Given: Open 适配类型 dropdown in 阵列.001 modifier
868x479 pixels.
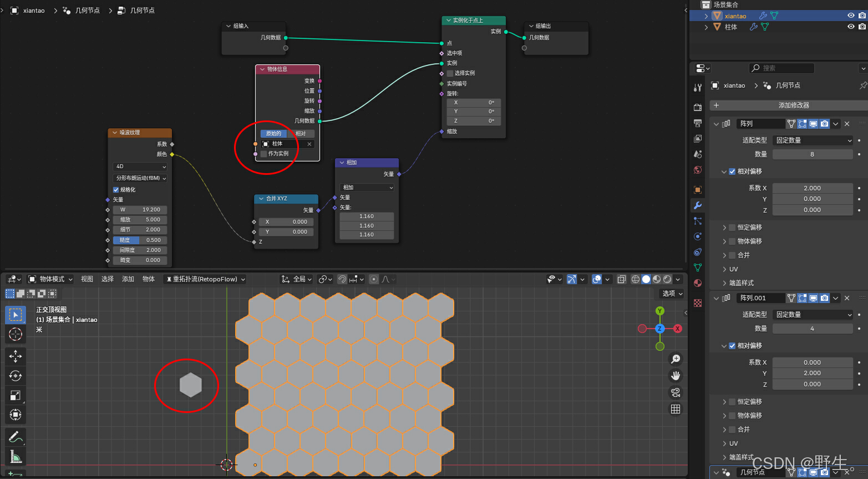Looking at the screenshot, I should (x=813, y=315).
